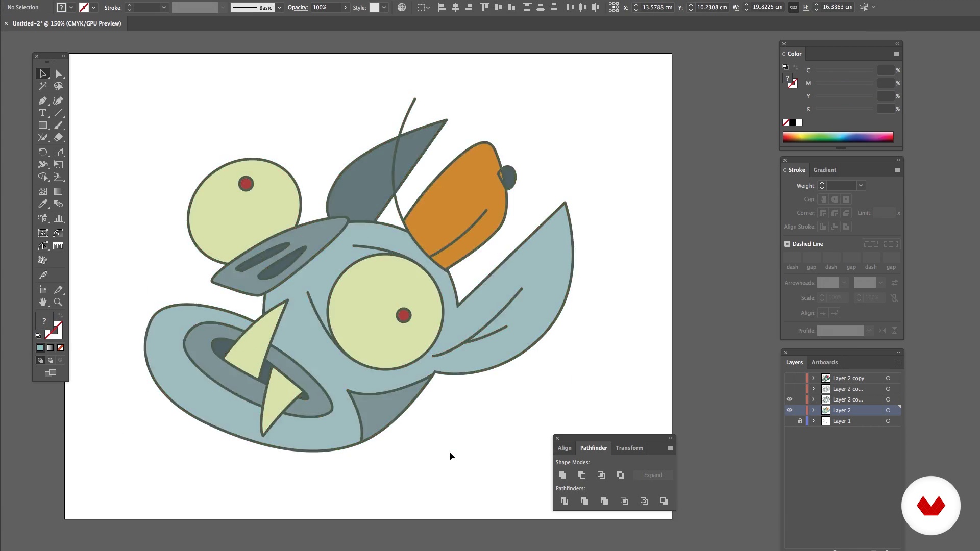Image resolution: width=980 pixels, height=551 pixels.
Task: Select the Direct Selection tool
Action: [58, 74]
